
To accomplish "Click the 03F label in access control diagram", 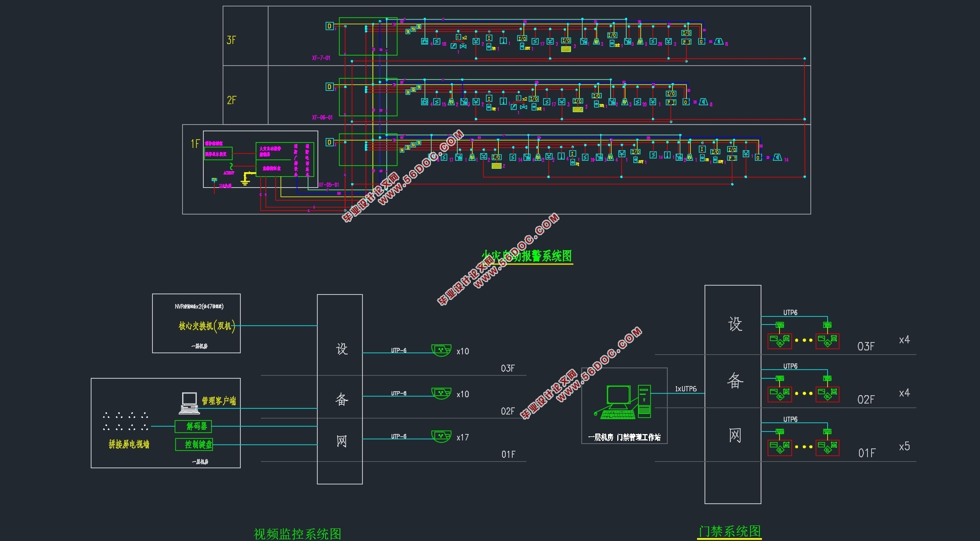I will [x=866, y=346].
